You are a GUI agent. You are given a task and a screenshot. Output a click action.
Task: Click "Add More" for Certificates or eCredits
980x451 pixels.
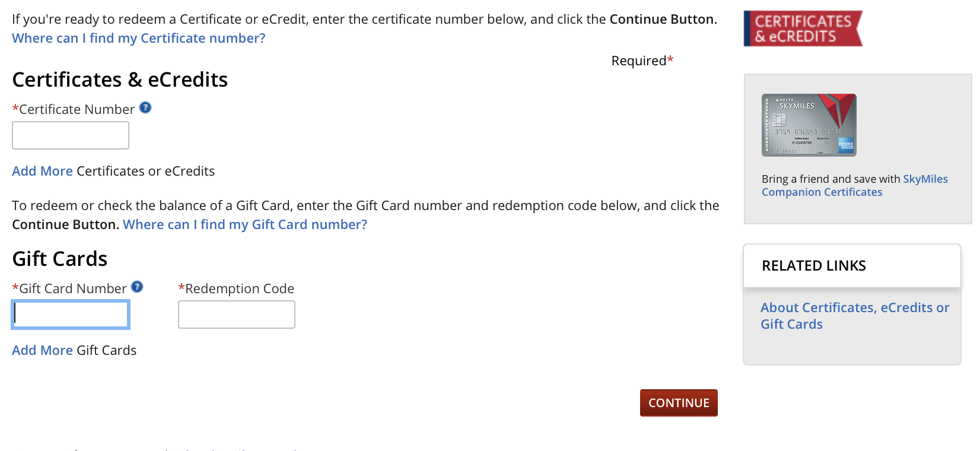point(42,171)
